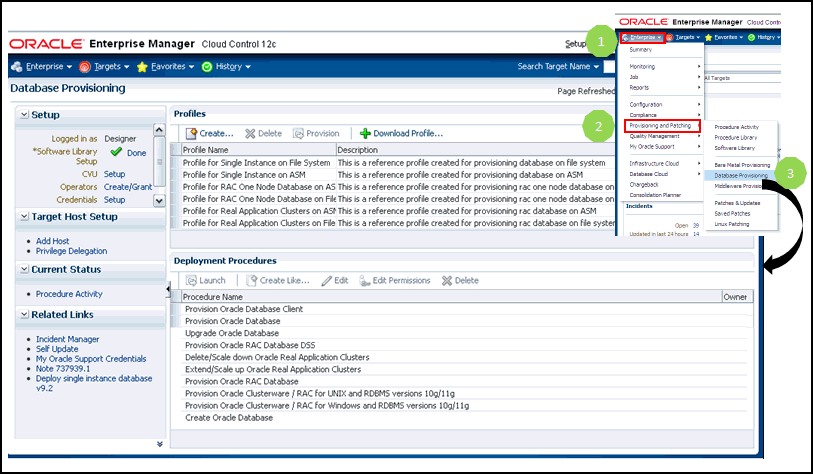813x474 pixels.
Task: Open the Procedure Activity link in Current Status
Action: (x=69, y=294)
